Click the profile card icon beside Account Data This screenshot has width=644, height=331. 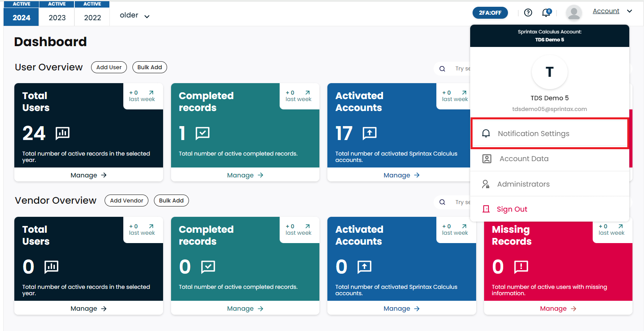click(x=487, y=159)
